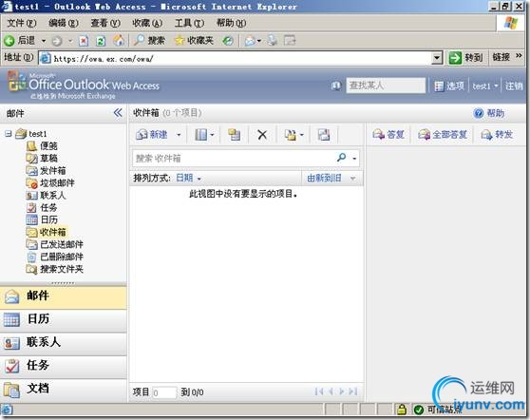
Task: Open the Back button history dropdown
Action: pos(44,41)
